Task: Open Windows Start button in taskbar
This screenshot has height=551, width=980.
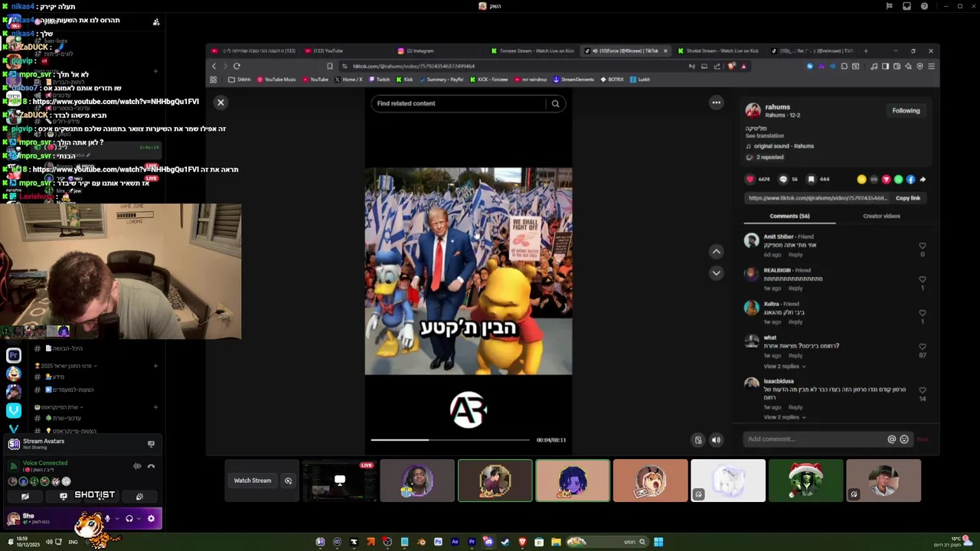Action: (x=658, y=542)
